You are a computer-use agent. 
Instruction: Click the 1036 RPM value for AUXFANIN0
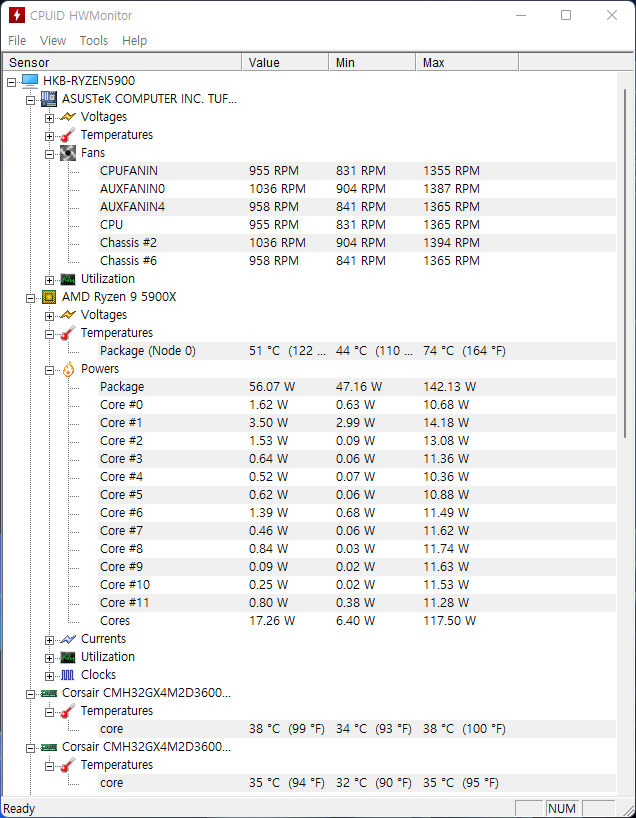277,189
